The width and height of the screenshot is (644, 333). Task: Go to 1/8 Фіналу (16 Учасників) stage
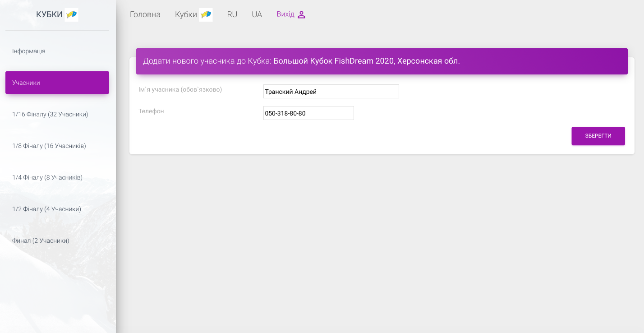(x=57, y=146)
